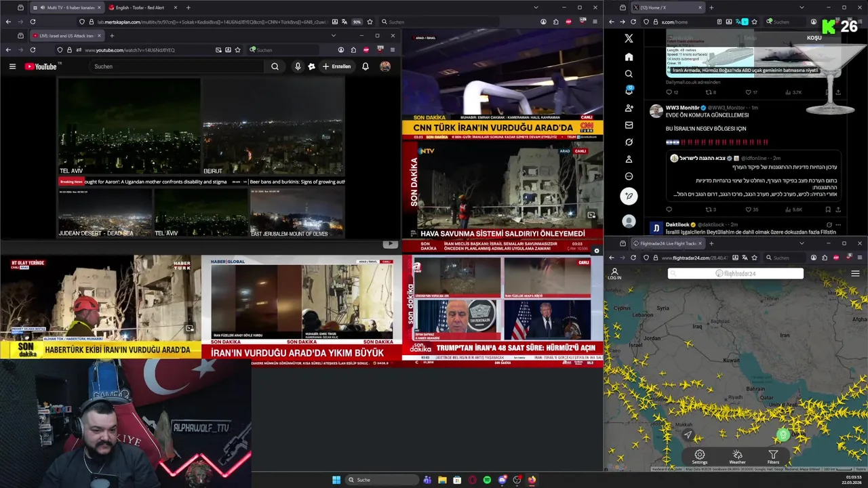Click the CNN Türk Arad live stream
Image resolution: width=868 pixels, height=488 pixels.
[x=502, y=84]
